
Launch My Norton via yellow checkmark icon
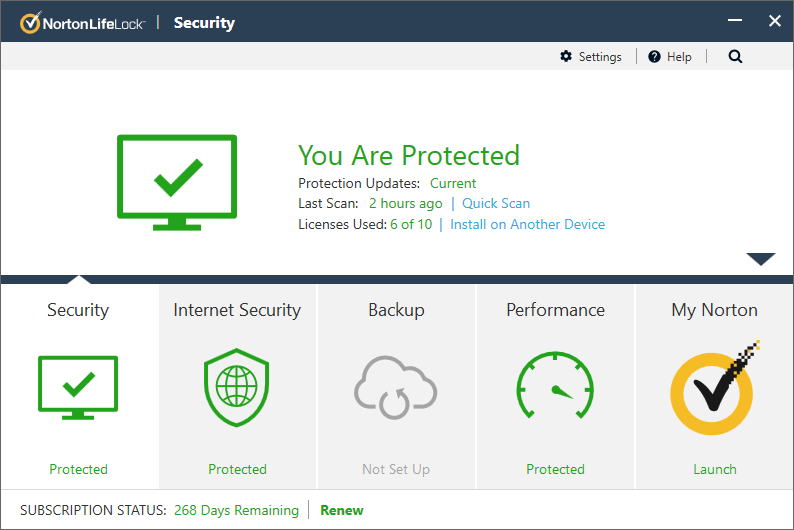click(x=714, y=389)
